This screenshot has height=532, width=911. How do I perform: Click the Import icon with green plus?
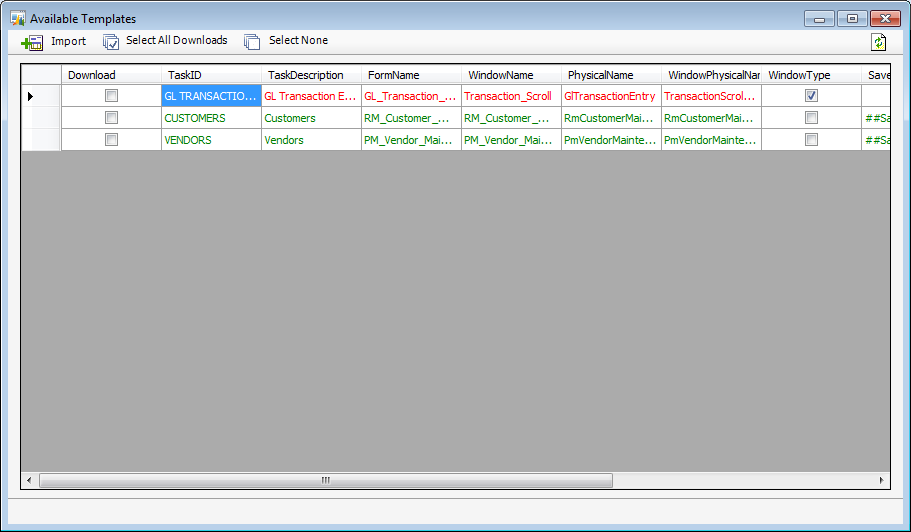[32, 42]
